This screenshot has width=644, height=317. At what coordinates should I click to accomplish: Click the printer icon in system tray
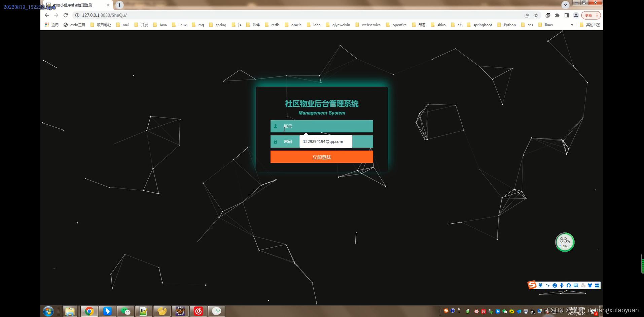click(x=526, y=311)
